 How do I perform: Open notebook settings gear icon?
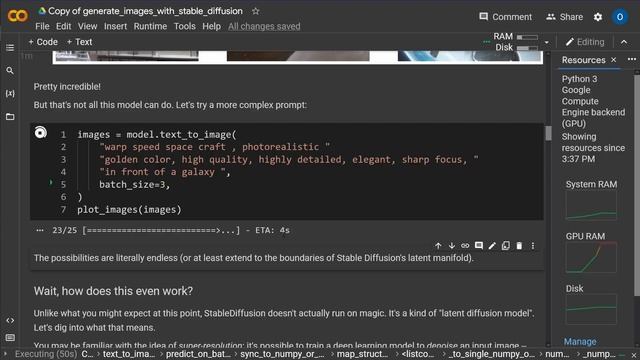pyautogui.click(x=598, y=17)
